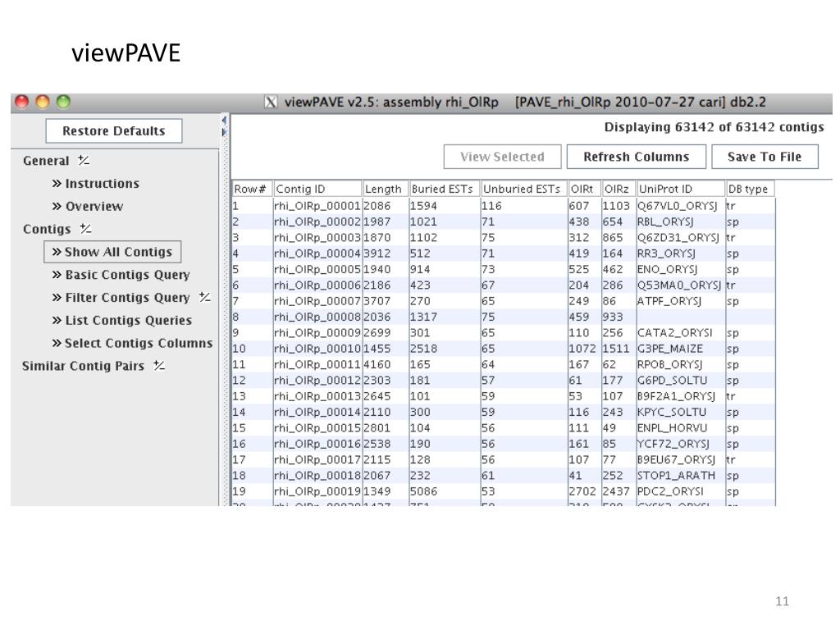The image size is (840, 630).
Task: Sort by the OlRt column header
Action: 584,189
